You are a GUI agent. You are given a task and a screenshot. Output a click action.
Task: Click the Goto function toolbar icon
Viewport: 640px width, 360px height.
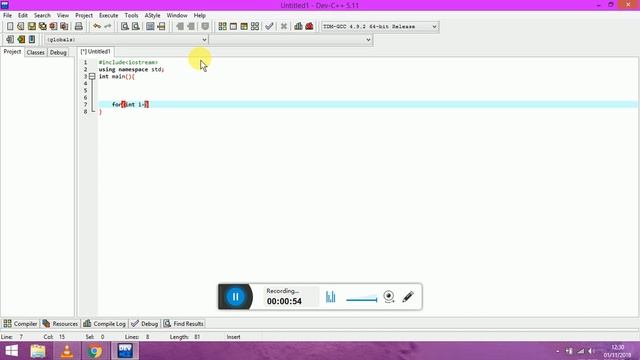150,27
